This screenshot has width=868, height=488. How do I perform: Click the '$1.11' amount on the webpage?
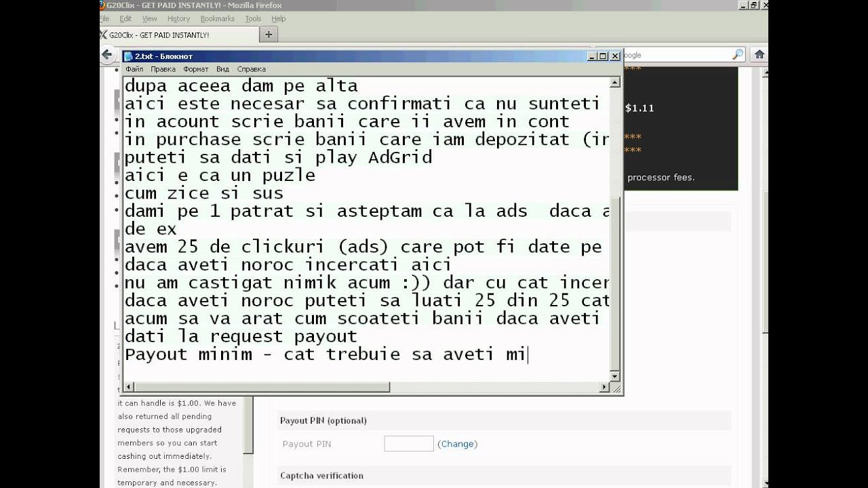(x=639, y=108)
